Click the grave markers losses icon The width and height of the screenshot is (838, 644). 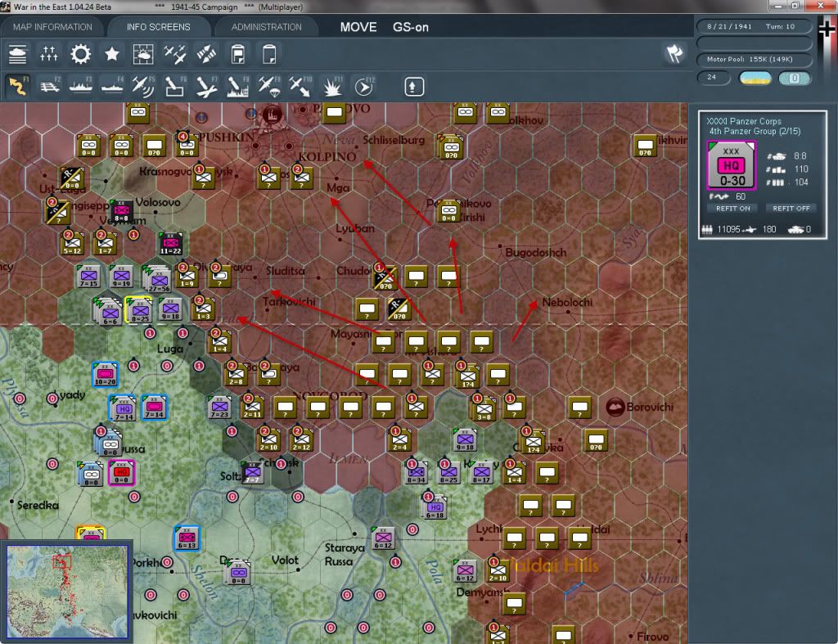tap(48, 54)
